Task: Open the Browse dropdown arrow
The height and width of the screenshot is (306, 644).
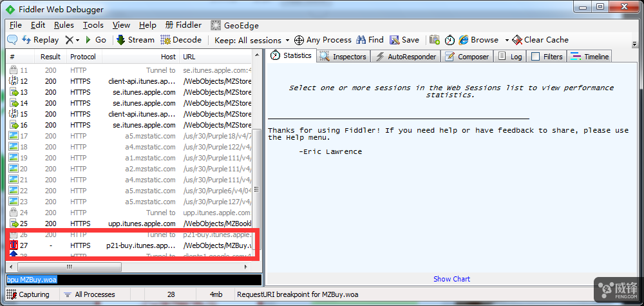Action: coord(507,40)
